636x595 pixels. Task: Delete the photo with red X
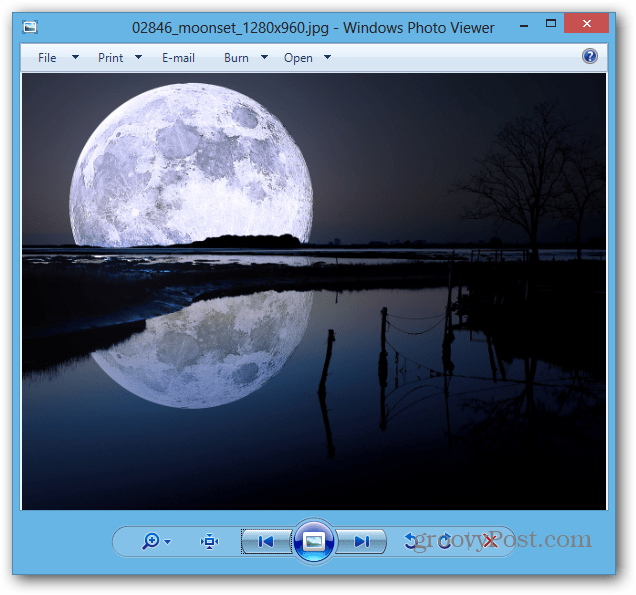click(x=490, y=541)
